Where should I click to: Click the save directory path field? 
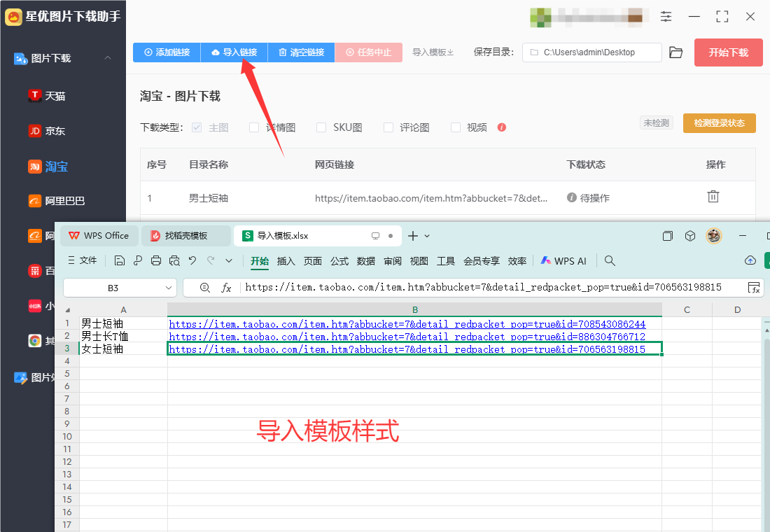pos(591,52)
